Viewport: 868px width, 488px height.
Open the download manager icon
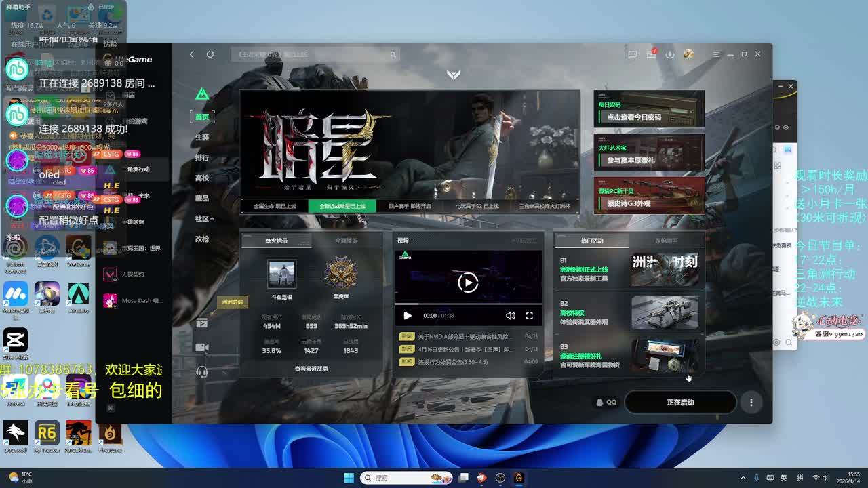[670, 54]
